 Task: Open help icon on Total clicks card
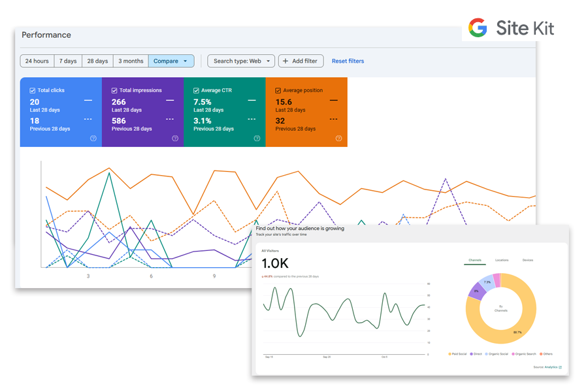pos(93,139)
